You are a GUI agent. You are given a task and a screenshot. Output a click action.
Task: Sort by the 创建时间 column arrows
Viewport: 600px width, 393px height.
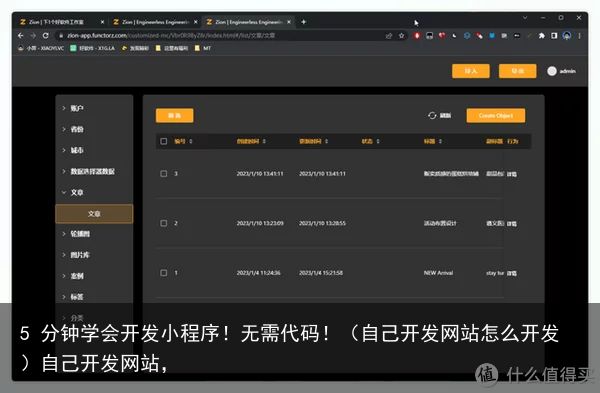tap(264, 142)
